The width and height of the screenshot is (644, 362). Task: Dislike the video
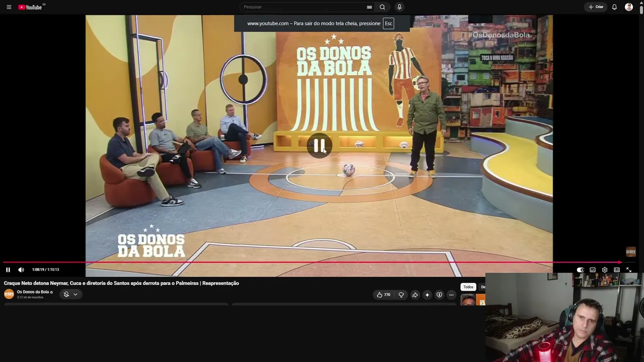[x=401, y=295]
